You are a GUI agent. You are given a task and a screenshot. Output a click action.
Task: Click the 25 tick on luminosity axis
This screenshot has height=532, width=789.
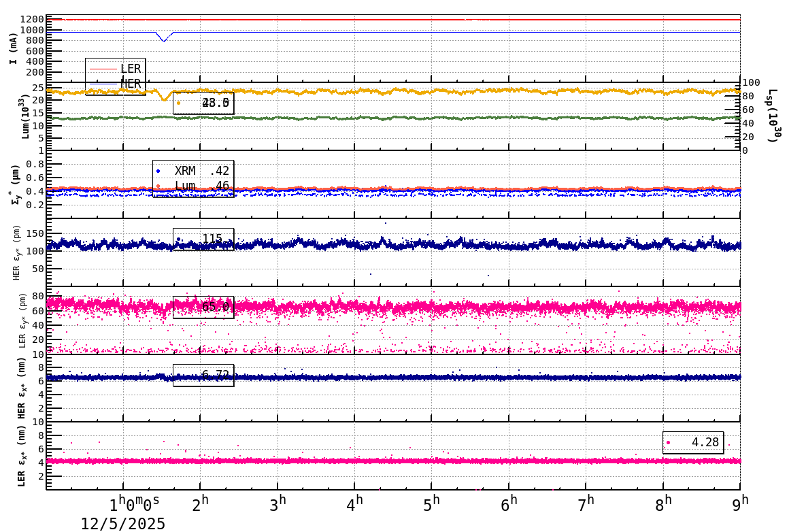click(x=38, y=88)
